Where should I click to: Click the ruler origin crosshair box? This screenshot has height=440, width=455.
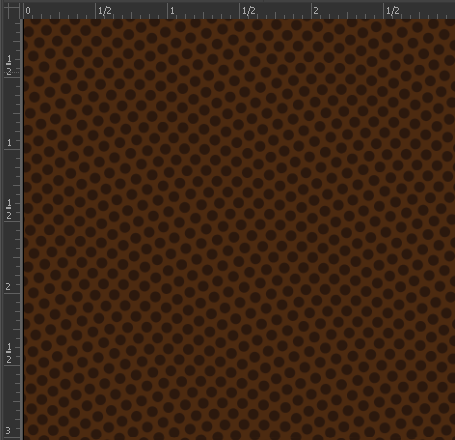[12, 11]
